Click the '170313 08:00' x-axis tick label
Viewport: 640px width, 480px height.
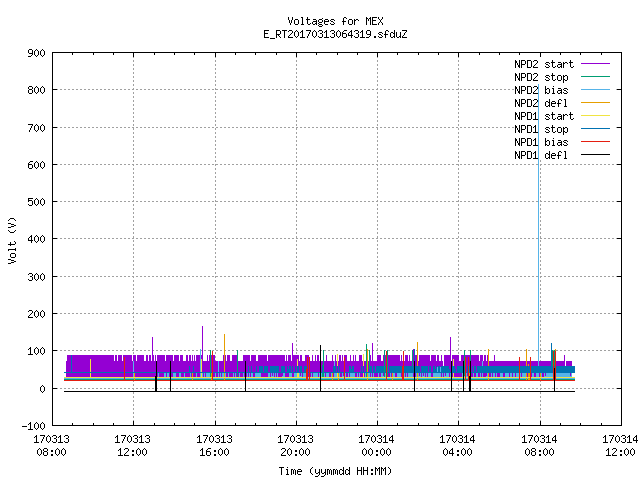pos(51,446)
